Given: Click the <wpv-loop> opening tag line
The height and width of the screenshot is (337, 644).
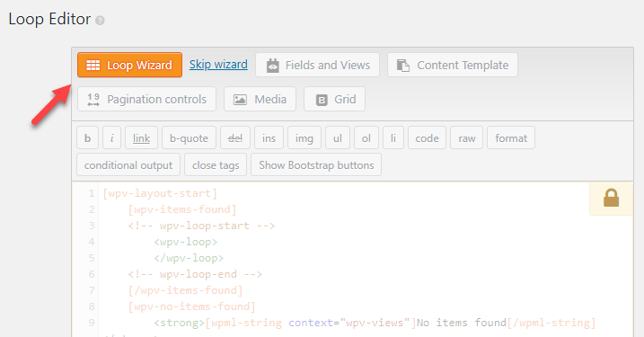Looking at the screenshot, I should point(186,242).
